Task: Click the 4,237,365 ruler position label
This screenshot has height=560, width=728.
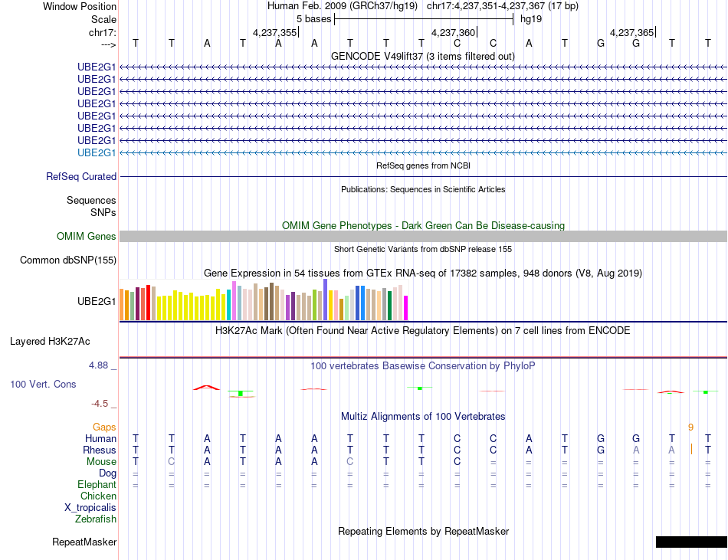Action: tap(631, 32)
